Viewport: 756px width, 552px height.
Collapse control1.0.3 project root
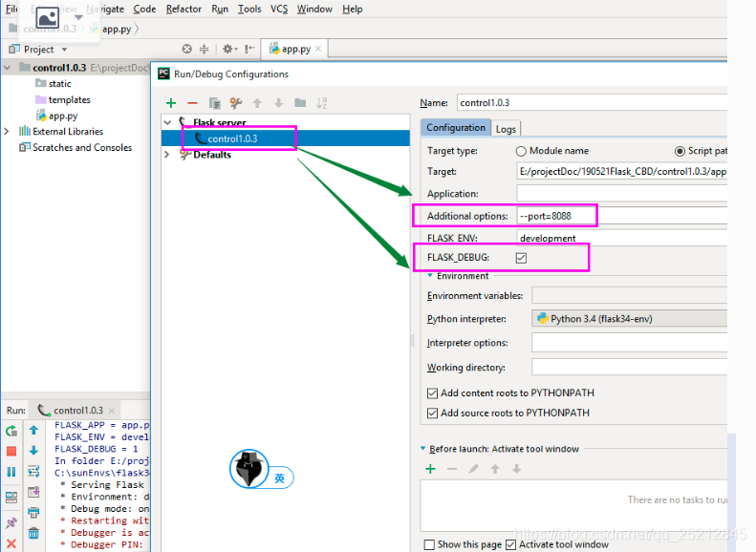pyautogui.click(x=7, y=68)
